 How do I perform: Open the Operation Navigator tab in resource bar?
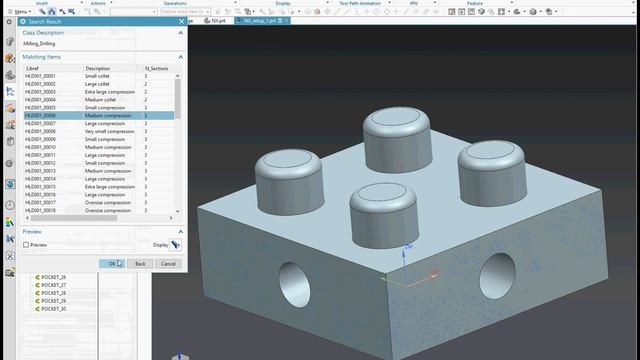click(10, 91)
